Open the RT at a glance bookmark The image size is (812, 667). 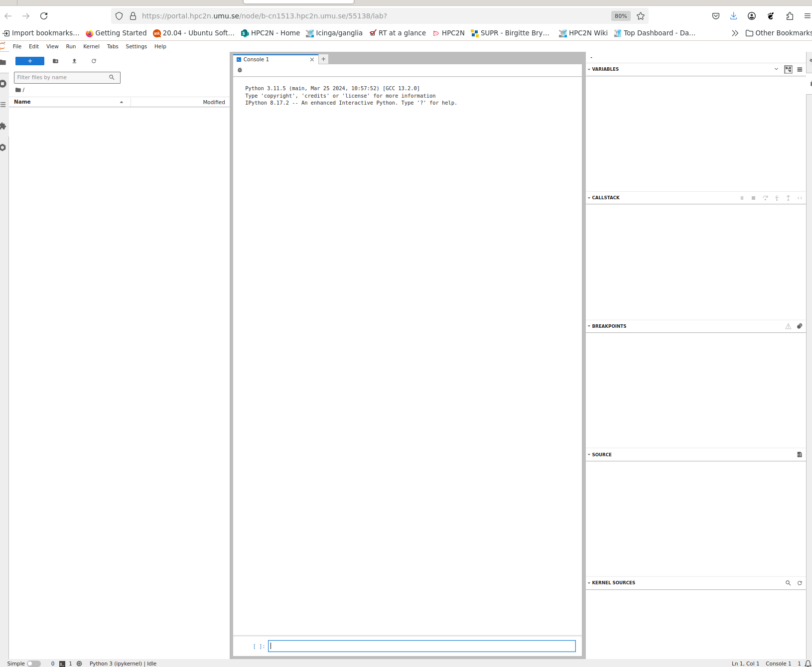point(398,33)
